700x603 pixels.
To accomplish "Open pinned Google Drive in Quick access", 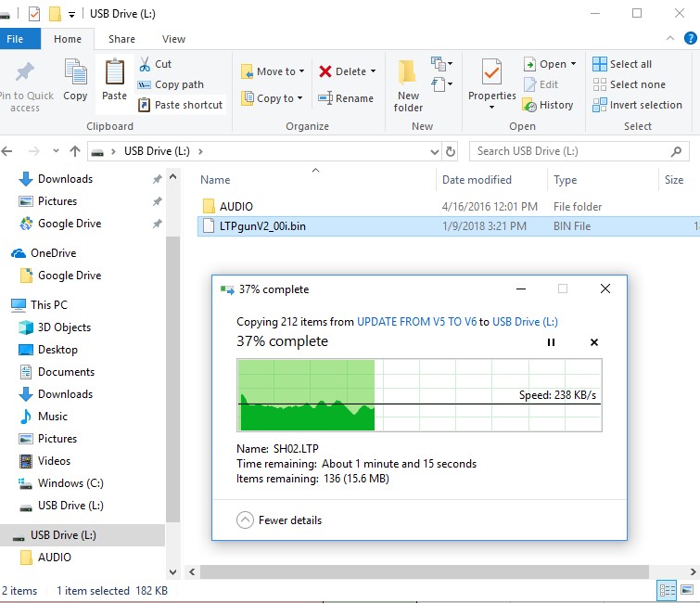I will [70, 224].
